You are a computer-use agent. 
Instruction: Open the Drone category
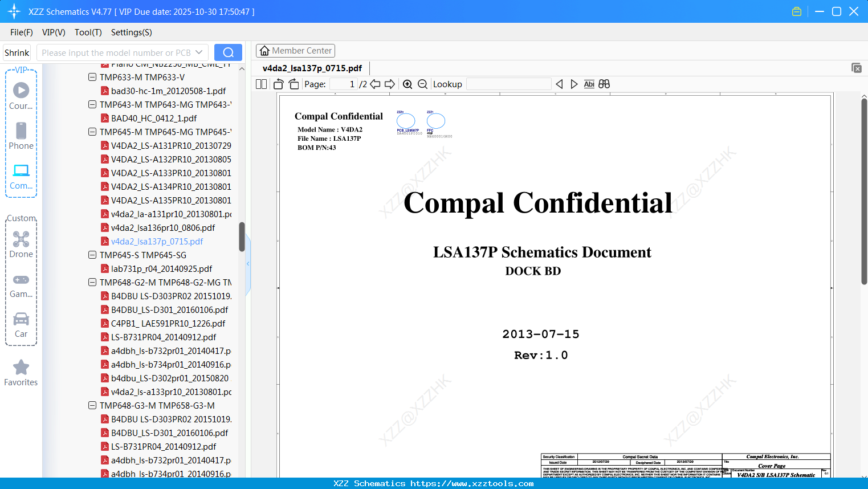click(21, 244)
